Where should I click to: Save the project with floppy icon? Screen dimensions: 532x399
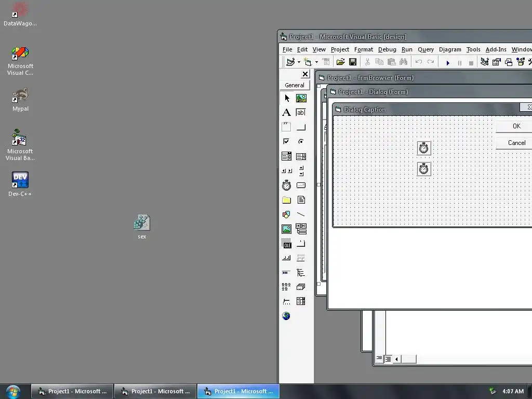click(353, 62)
